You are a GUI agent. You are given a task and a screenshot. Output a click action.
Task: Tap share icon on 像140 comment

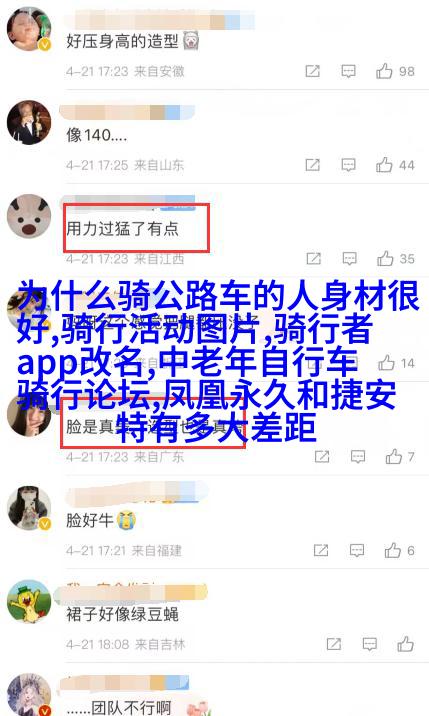(312, 165)
